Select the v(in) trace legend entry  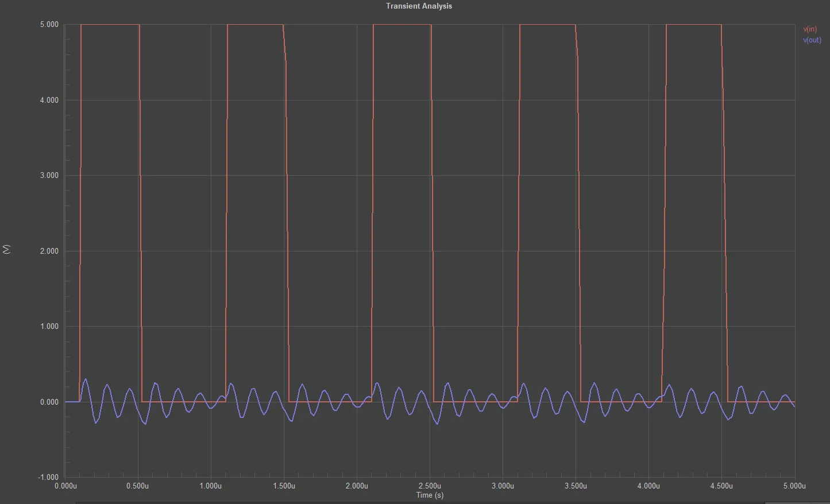[x=810, y=29]
